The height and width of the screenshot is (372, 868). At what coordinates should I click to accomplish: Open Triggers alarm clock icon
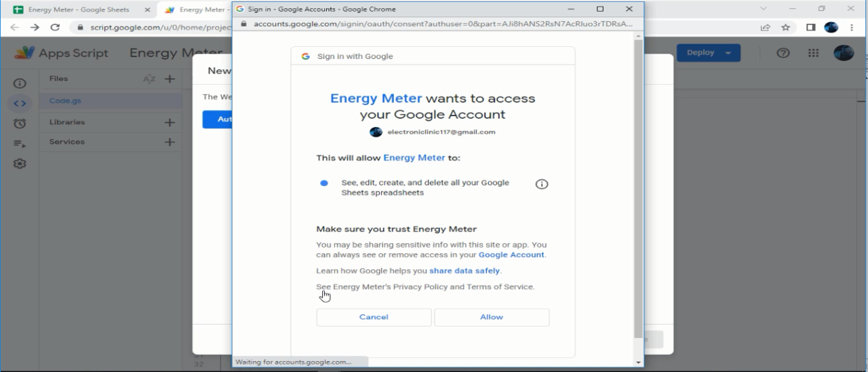[x=20, y=124]
